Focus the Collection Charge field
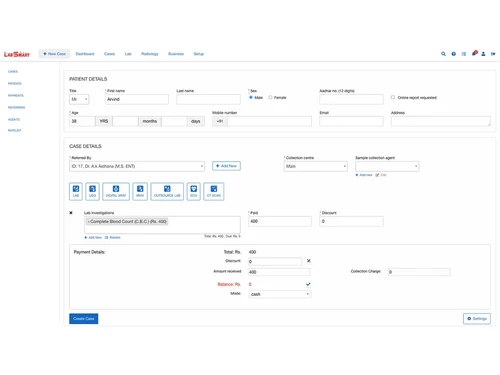This screenshot has height=375, width=500. click(x=419, y=272)
